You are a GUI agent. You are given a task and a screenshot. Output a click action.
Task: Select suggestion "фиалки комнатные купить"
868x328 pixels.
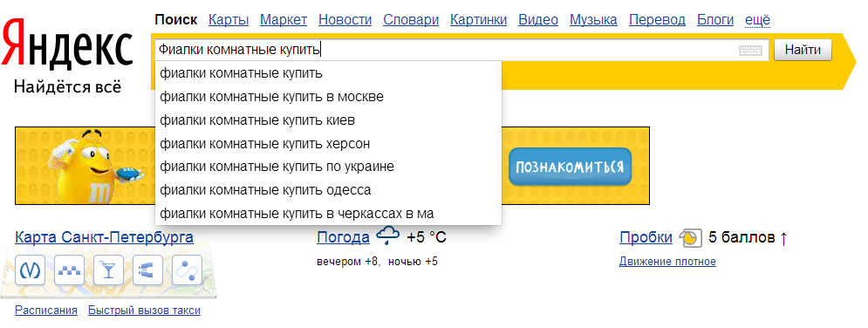328,73
